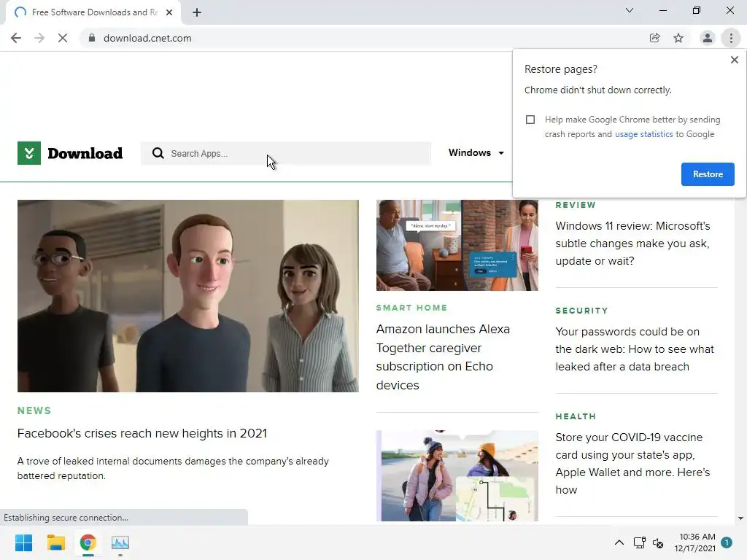
Task: Go back to the previous page
Action: pos(16,38)
